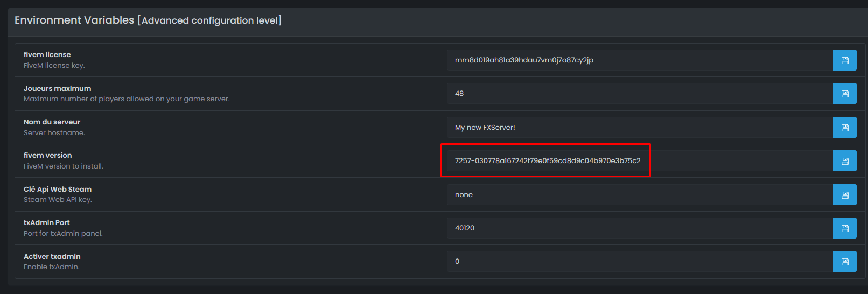Screen dimensions: 868x294
Task: Focus the max players field showing 48
Action: point(639,94)
